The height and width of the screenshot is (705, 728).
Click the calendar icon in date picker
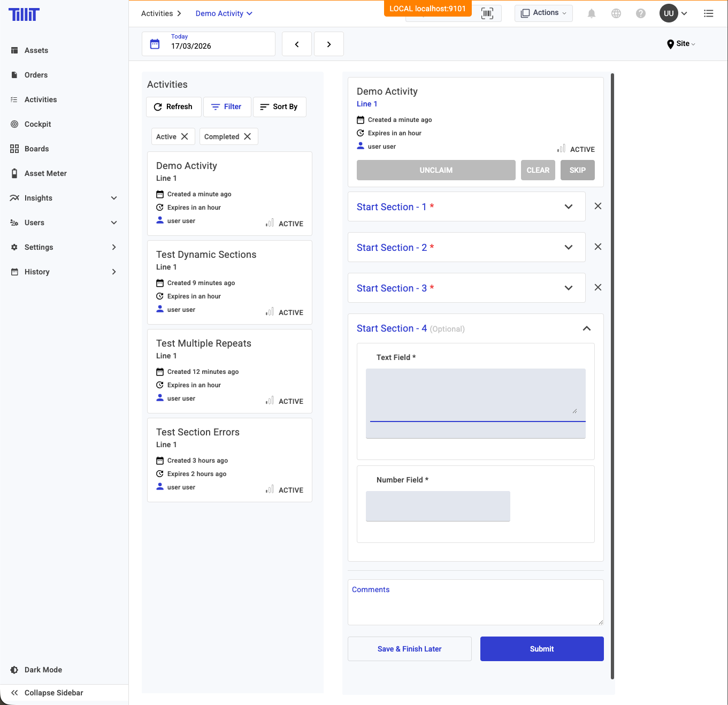coord(155,44)
